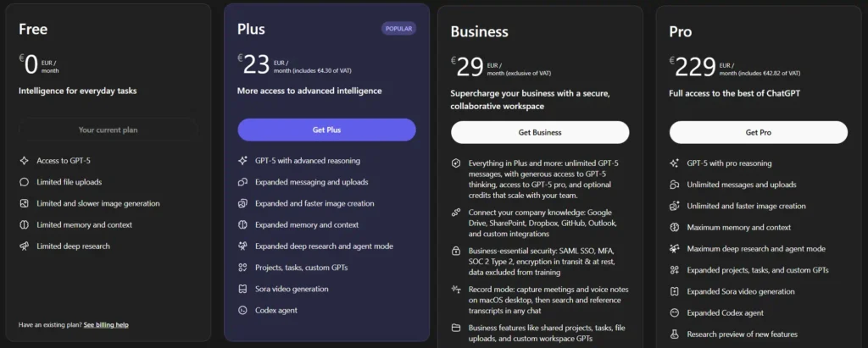Click the folder icon beside Business features
This screenshot has height=348, width=868.
pyautogui.click(x=456, y=327)
